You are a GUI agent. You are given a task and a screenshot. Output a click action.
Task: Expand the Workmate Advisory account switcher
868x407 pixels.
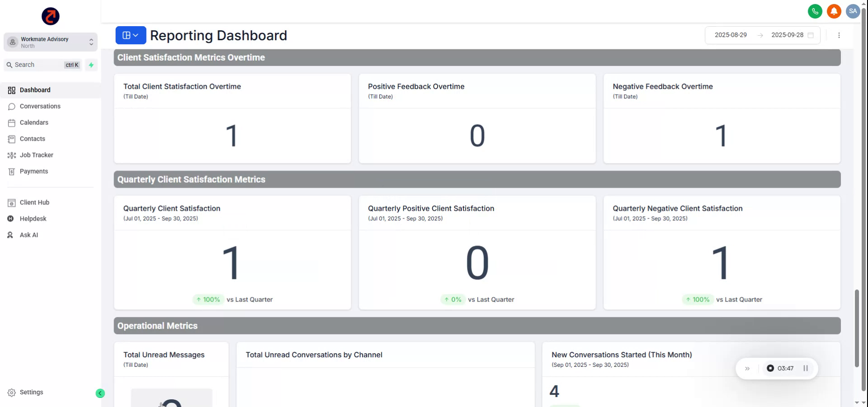tap(51, 42)
